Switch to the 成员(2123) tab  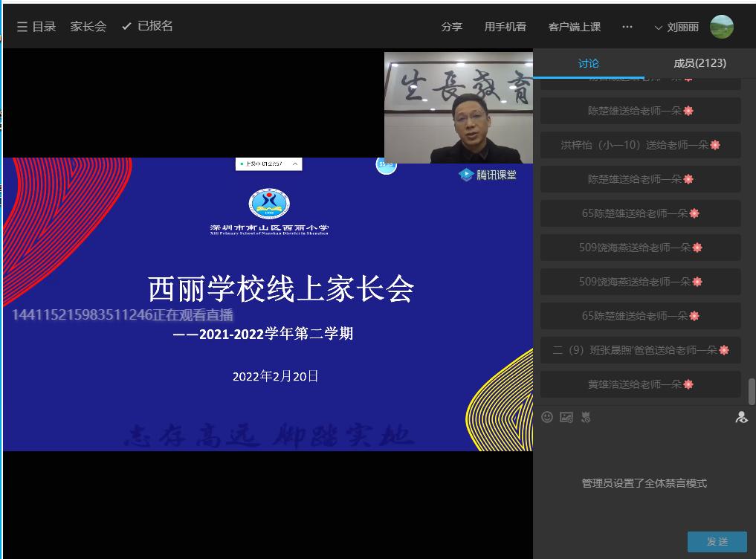coord(700,63)
